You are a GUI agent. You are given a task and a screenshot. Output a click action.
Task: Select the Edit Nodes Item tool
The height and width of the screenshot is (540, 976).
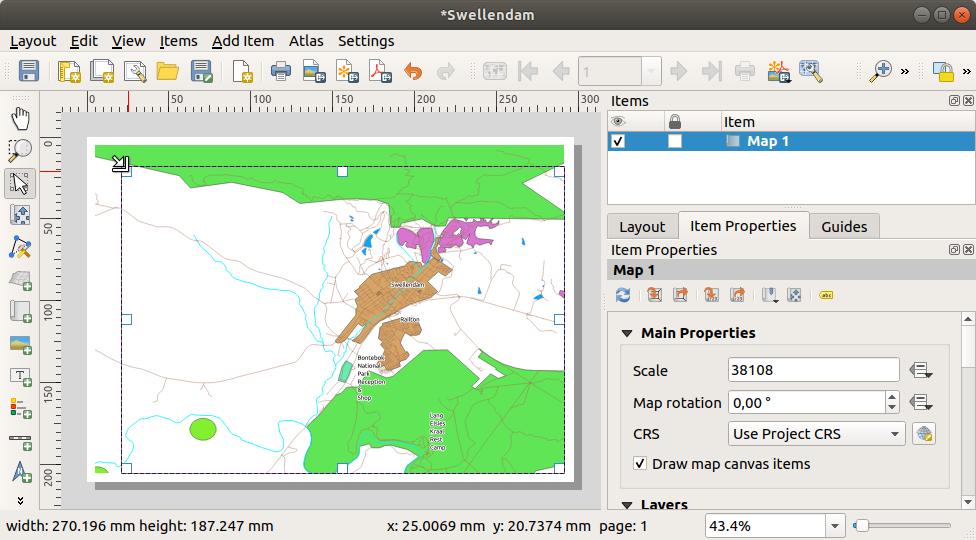click(20, 247)
